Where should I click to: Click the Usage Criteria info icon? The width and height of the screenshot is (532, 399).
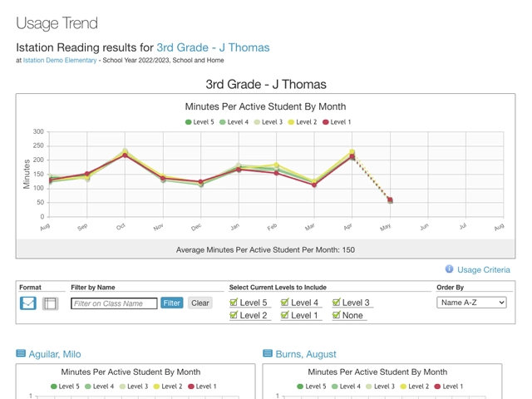pyautogui.click(x=449, y=269)
